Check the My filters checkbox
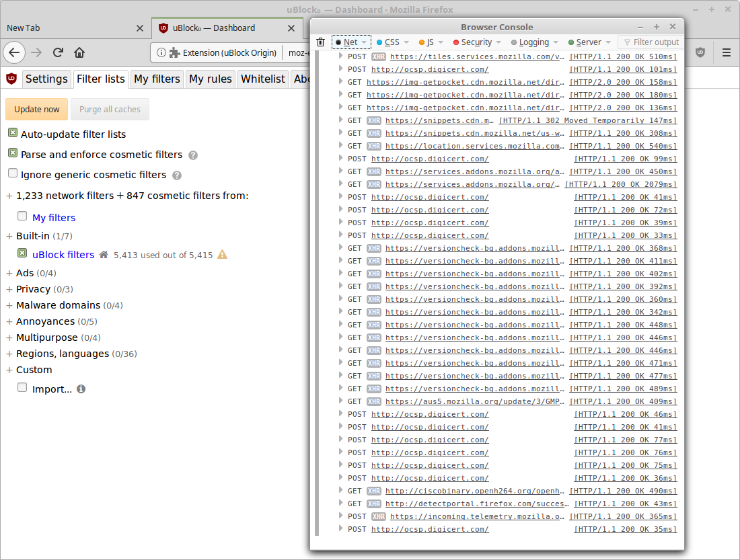This screenshot has width=740, height=560. [22, 216]
